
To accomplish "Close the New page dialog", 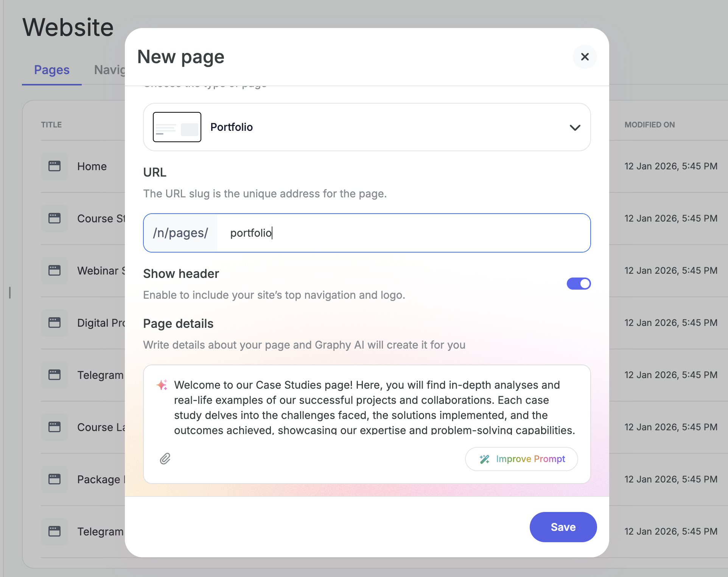I will tap(585, 57).
